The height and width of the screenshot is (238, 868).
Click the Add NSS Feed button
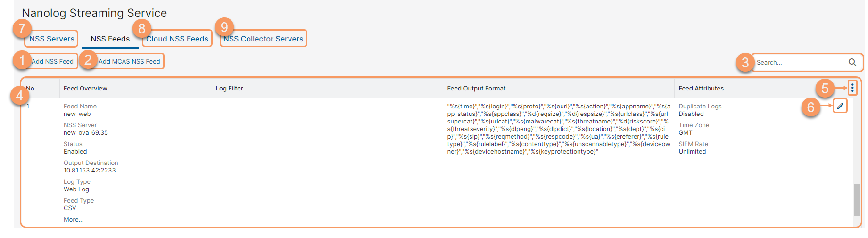coord(52,61)
